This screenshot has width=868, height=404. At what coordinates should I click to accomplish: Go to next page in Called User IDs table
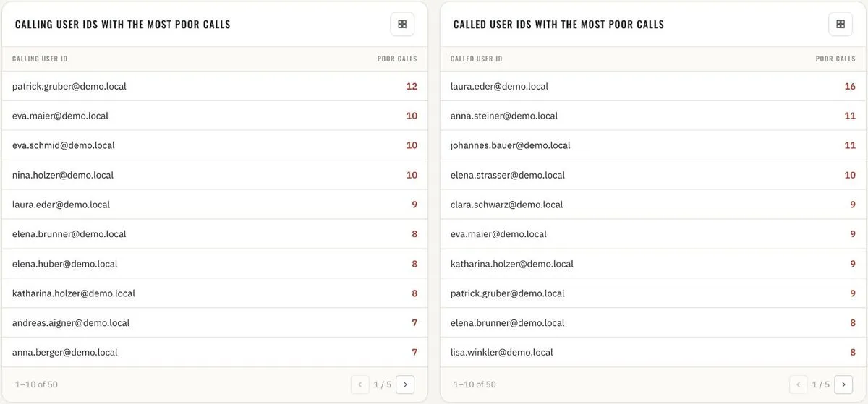[x=843, y=384]
